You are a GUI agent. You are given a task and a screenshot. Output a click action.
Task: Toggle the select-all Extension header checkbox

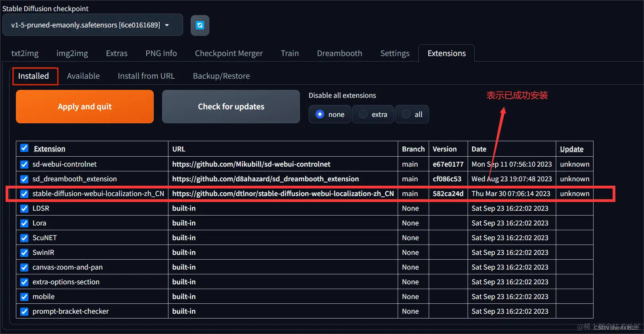point(24,148)
